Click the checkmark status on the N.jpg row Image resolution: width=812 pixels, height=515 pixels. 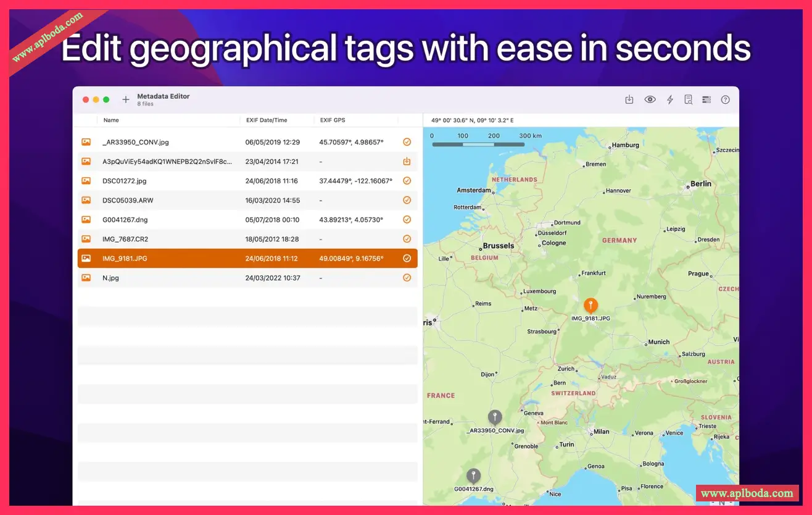click(x=407, y=278)
